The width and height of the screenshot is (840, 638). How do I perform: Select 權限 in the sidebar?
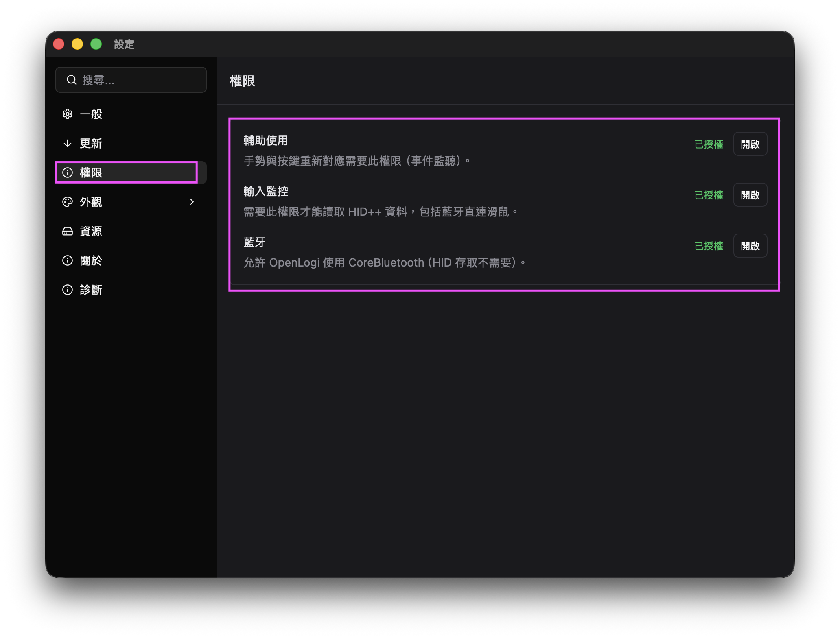click(x=131, y=173)
